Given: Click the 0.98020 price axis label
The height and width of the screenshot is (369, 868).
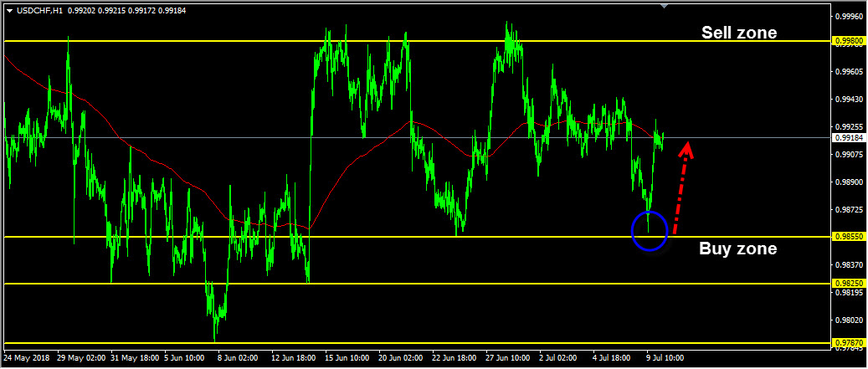Looking at the screenshot, I should (848, 320).
